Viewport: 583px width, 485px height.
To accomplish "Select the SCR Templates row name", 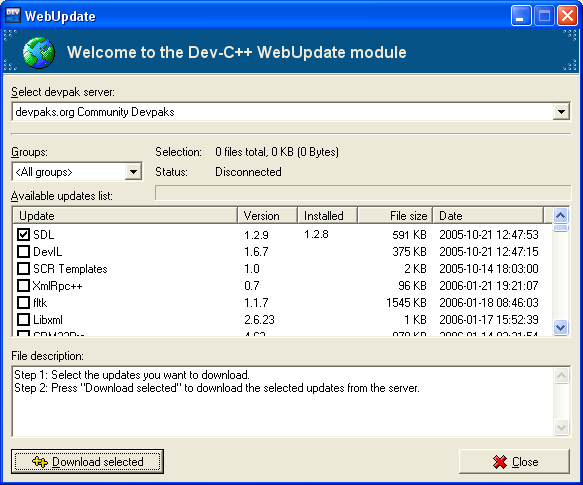I will 70,269.
